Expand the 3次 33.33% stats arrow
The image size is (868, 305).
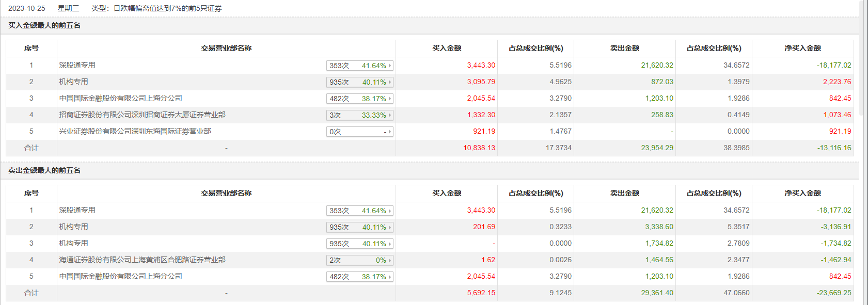point(389,115)
